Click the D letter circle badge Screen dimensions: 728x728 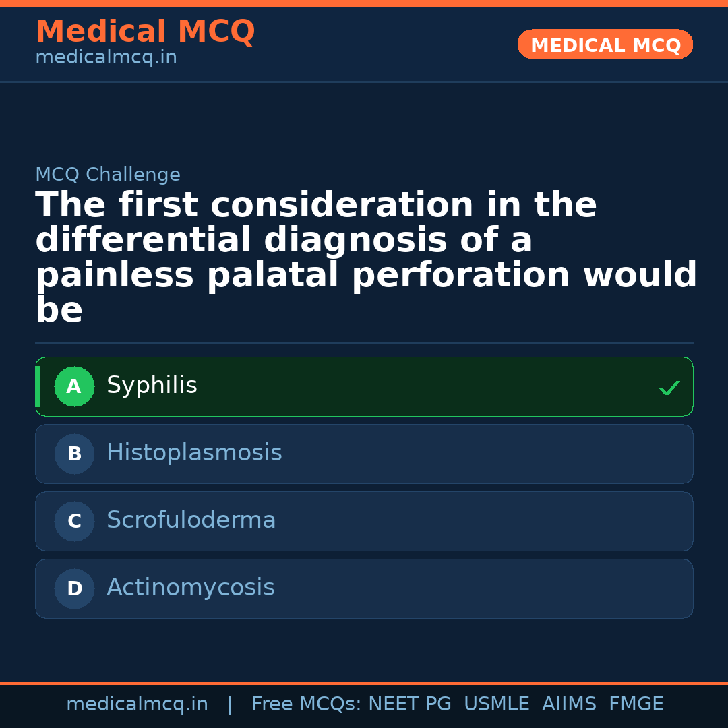point(74,589)
